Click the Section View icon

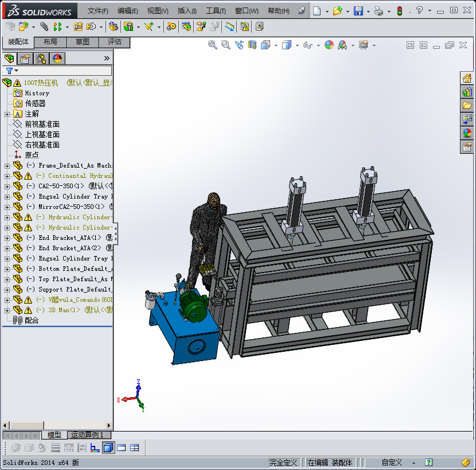point(252,45)
